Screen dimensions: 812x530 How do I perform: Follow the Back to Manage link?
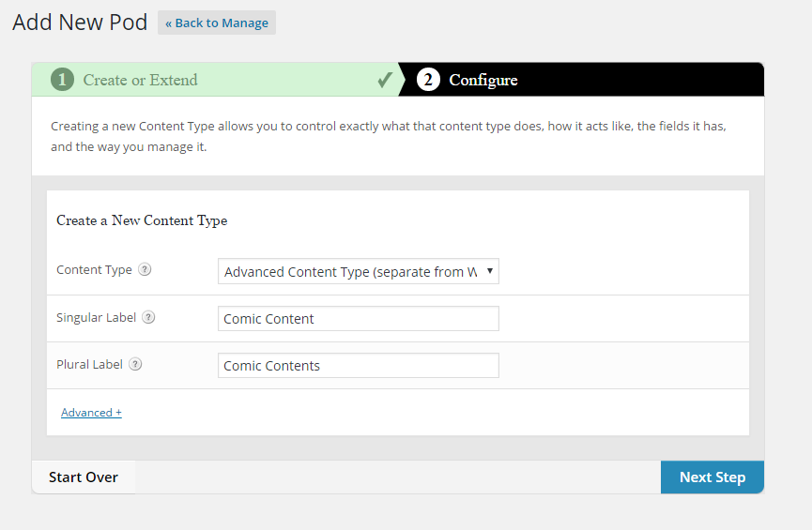217,23
